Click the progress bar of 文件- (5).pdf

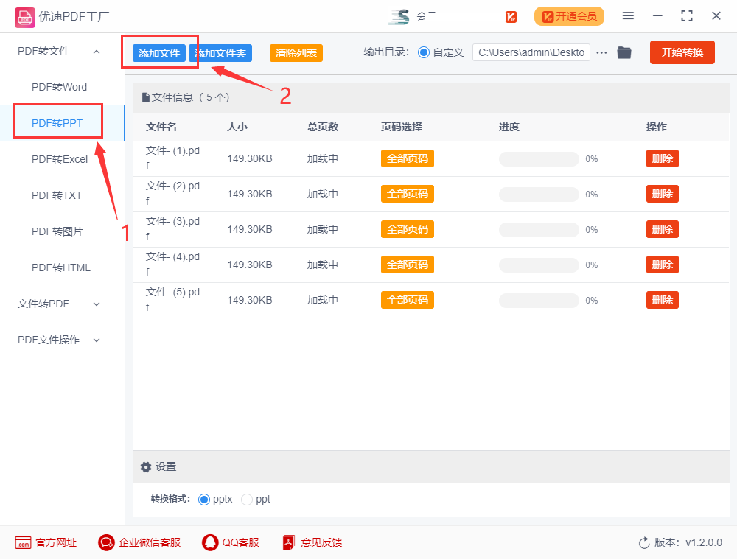tap(539, 300)
